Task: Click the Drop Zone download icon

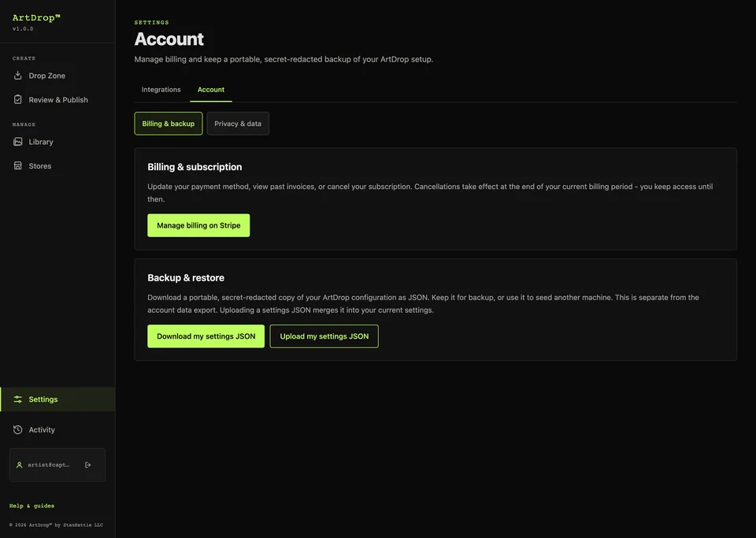Action: coord(18,75)
